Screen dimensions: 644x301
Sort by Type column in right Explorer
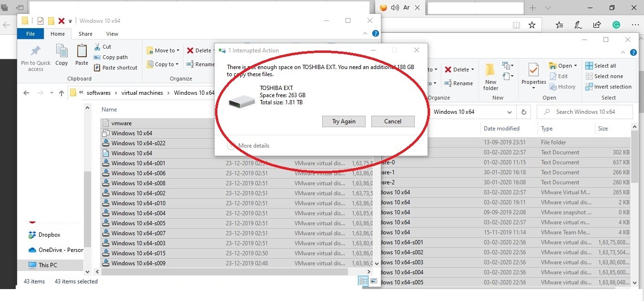click(547, 129)
